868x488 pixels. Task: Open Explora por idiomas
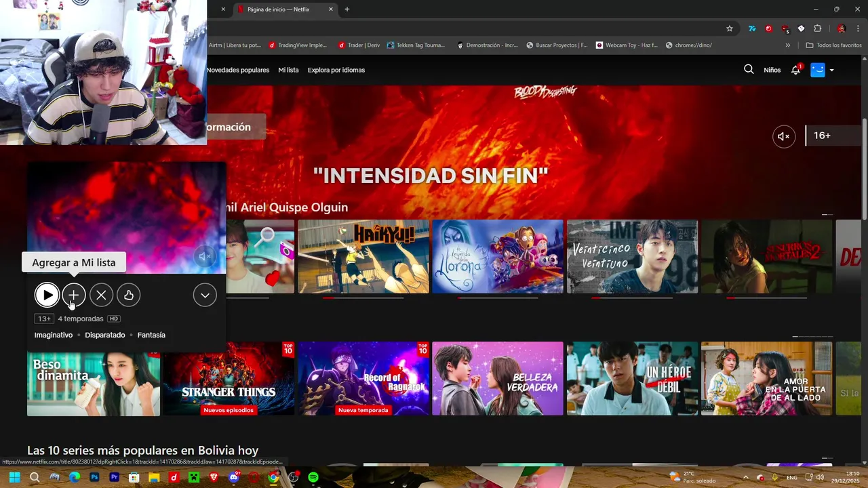pyautogui.click(x=336, y=70)
